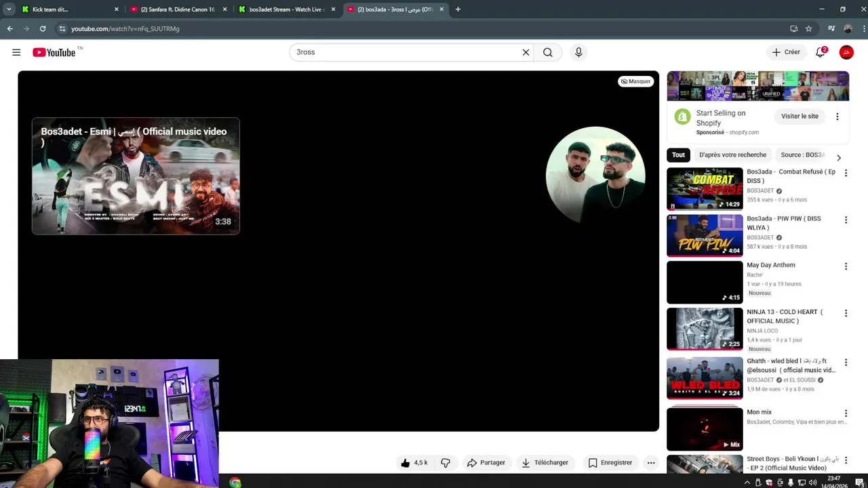
Task: Close the Kick team dit... tab
Action: tap(116, 9)
